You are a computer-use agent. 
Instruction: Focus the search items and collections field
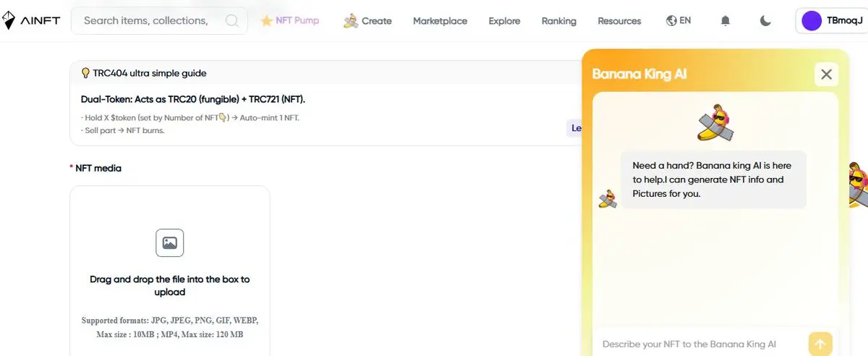[159, 20]
